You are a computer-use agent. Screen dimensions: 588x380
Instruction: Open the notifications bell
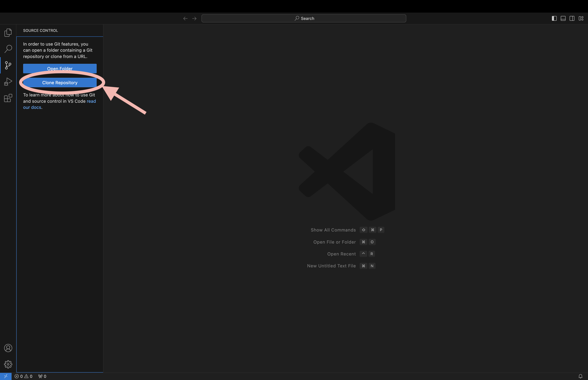point(580,376)
